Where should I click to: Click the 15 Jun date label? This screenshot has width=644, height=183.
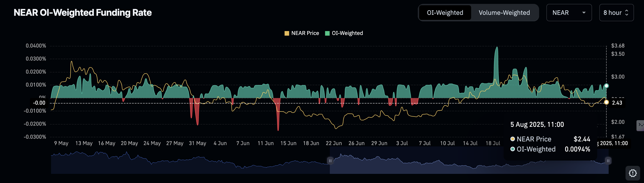pyautogui.click(x=288, y=143)
